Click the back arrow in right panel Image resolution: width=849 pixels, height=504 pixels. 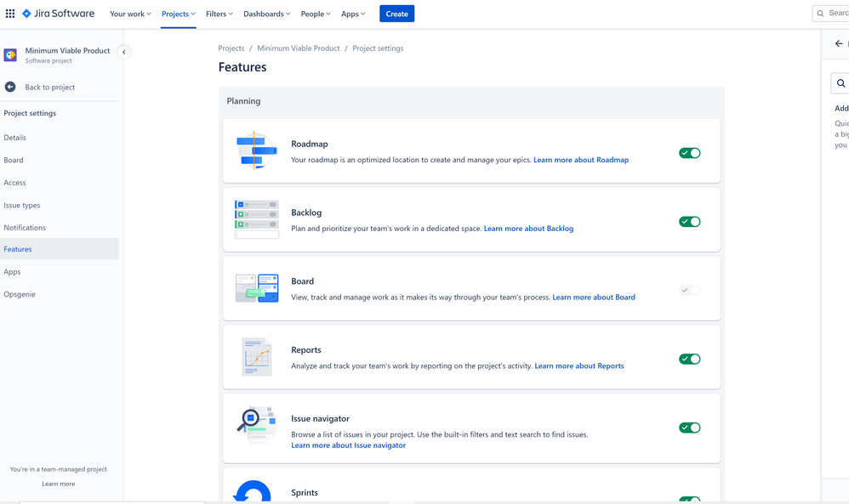[839, 44]
